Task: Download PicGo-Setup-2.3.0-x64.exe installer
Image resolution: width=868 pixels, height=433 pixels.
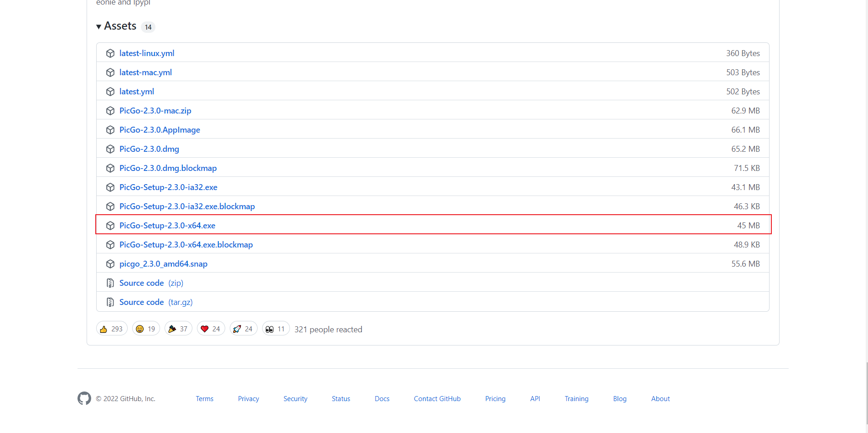Action: tap(167, 226)
